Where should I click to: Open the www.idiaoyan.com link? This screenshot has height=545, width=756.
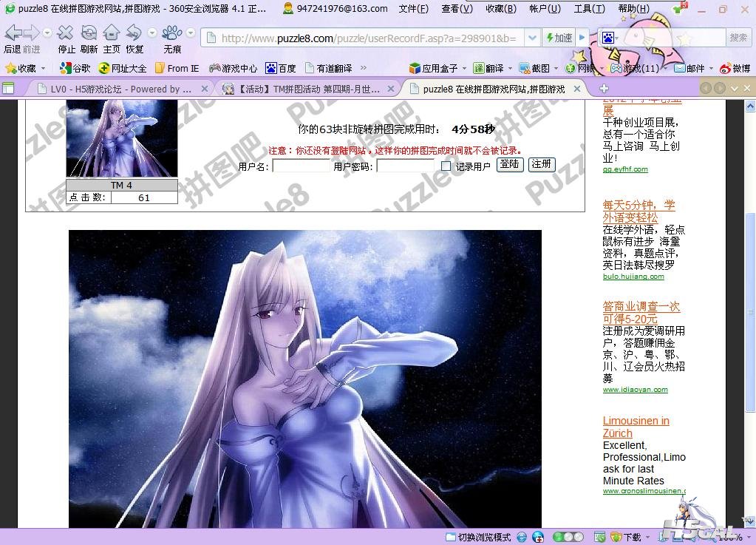coord(635,389)
